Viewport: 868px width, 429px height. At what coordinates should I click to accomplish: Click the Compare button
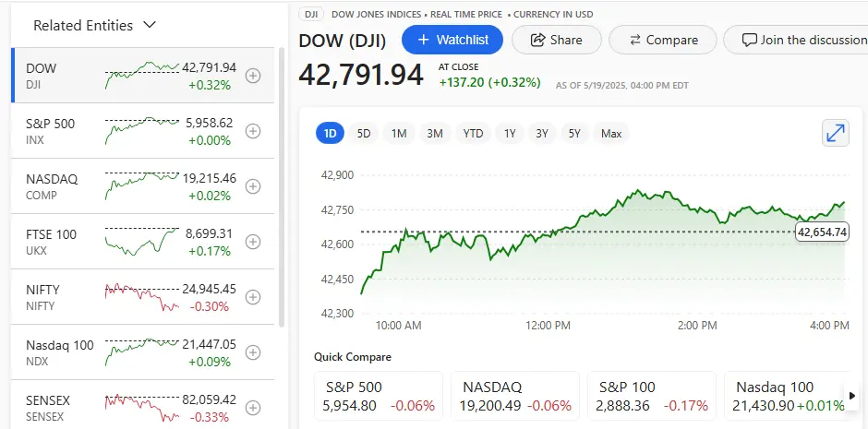[663, 40]
